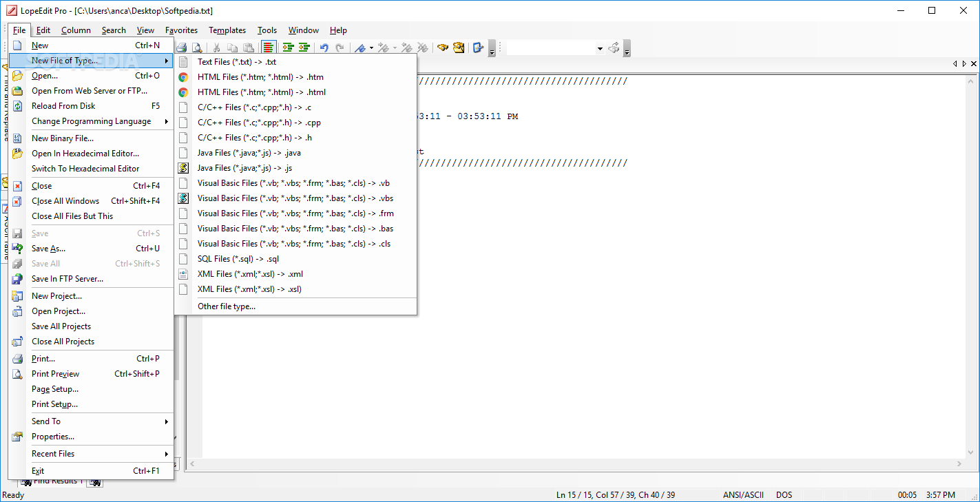This screenshot has width=980, height=502.
Task: Open Page Setup...
Action: 91,389
